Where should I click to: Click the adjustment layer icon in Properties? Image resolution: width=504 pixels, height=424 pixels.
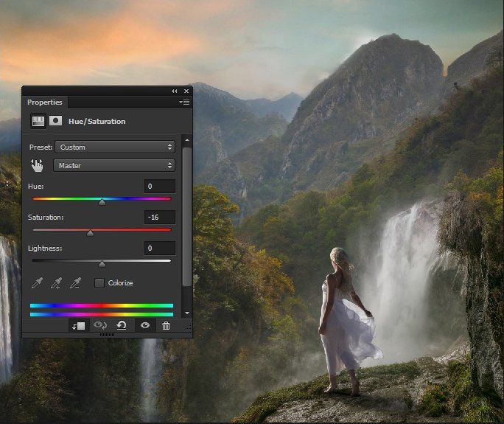[x=37, y=121]
